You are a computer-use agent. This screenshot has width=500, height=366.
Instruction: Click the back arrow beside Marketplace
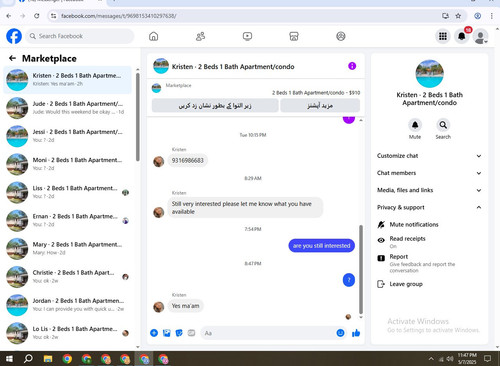(12, 58)
